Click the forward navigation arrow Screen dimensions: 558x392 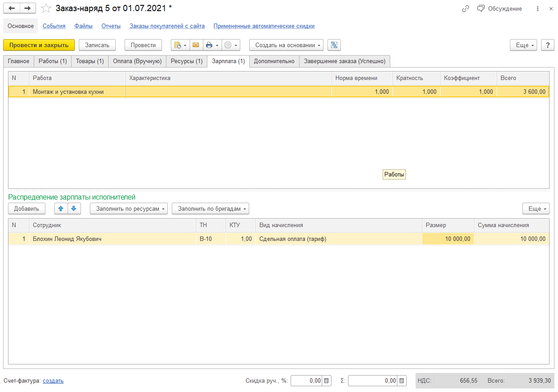tap(28, 8)
